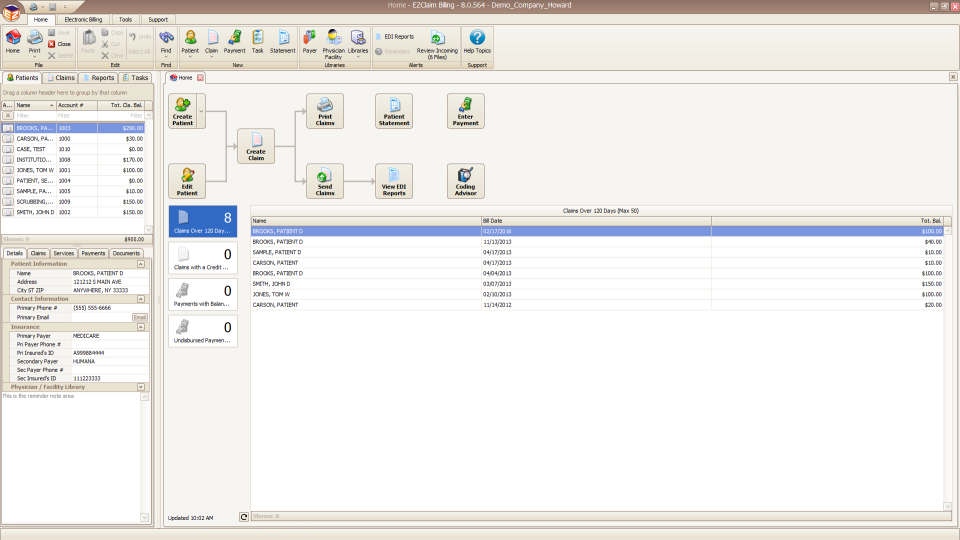Switch to the Electronic Billing ribbon tab

[83, 19]
